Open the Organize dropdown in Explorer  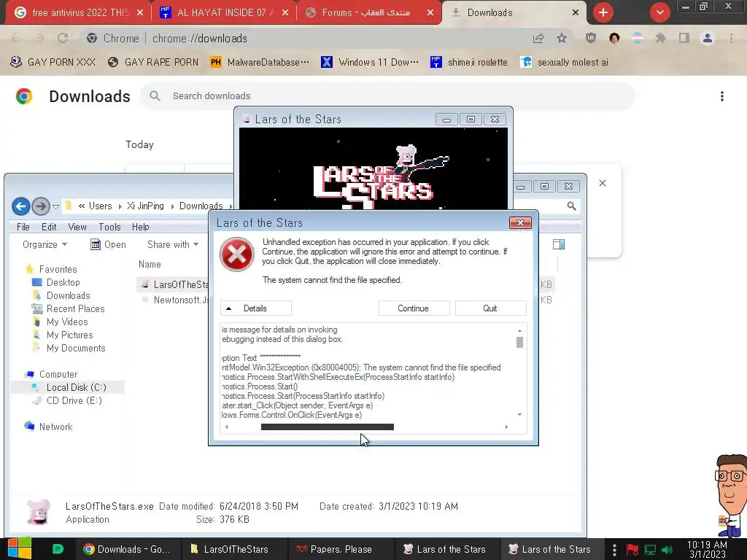point(44,244)
